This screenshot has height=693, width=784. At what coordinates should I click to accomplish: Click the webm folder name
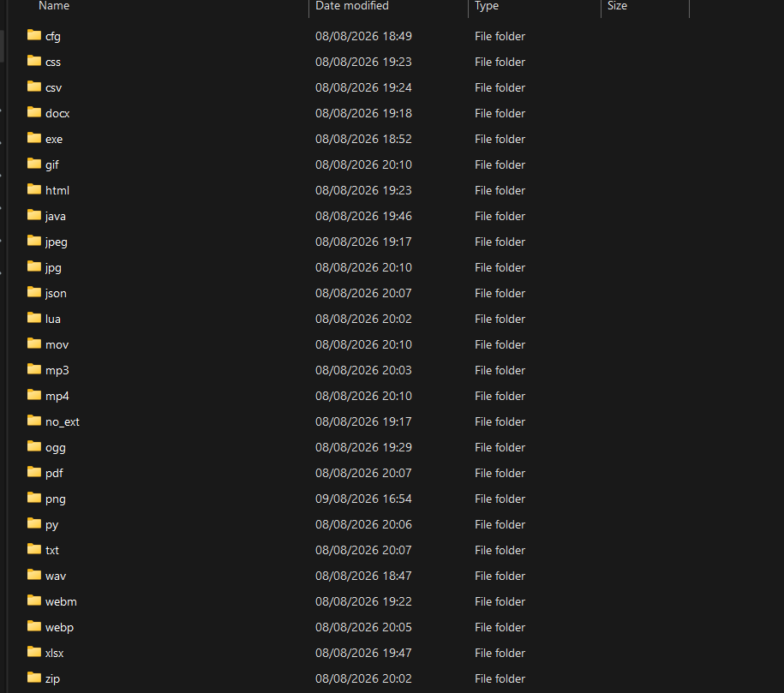[x=61, y=602]
